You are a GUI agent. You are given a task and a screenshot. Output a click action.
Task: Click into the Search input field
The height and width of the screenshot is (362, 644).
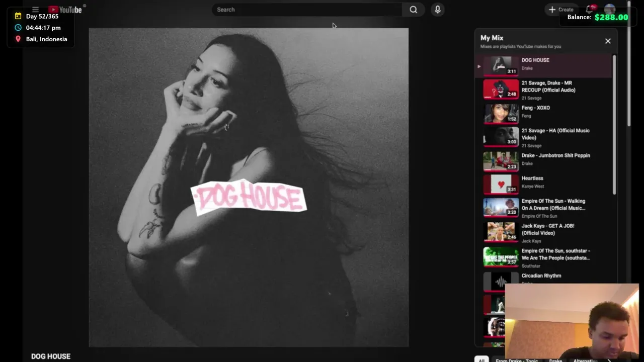pos(307,10)
